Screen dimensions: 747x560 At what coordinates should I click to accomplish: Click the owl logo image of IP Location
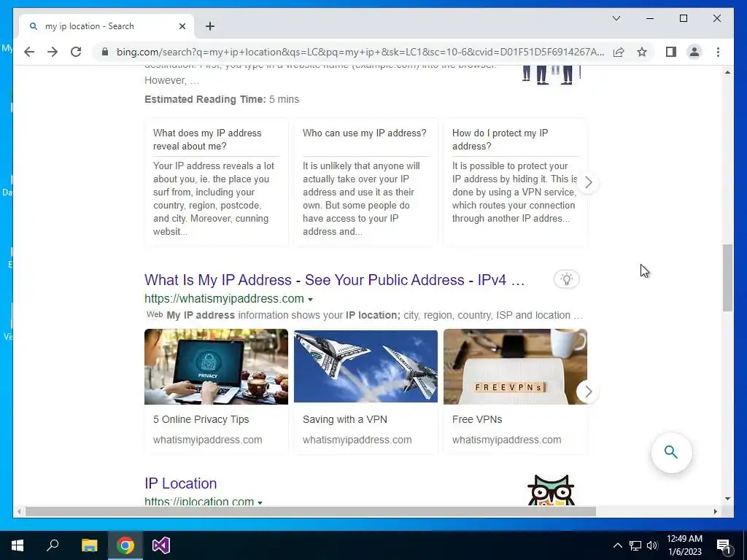551,489
